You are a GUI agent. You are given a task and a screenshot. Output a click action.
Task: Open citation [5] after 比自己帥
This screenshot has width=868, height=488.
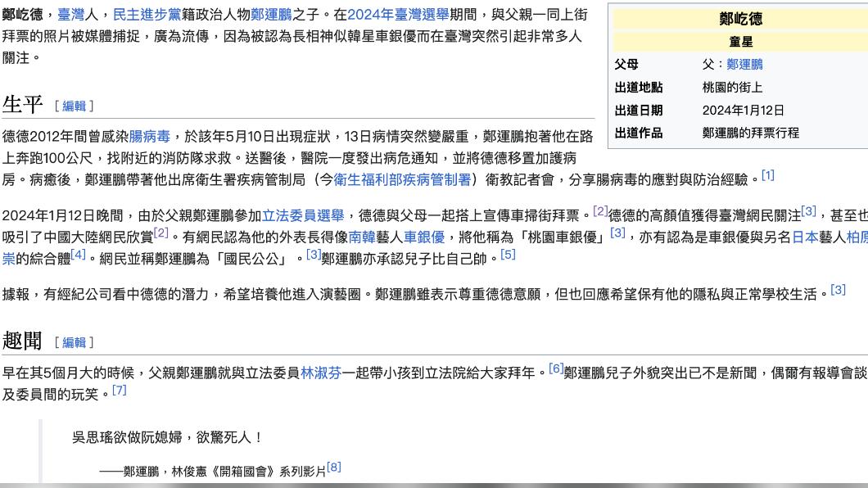tap(508, 255)
